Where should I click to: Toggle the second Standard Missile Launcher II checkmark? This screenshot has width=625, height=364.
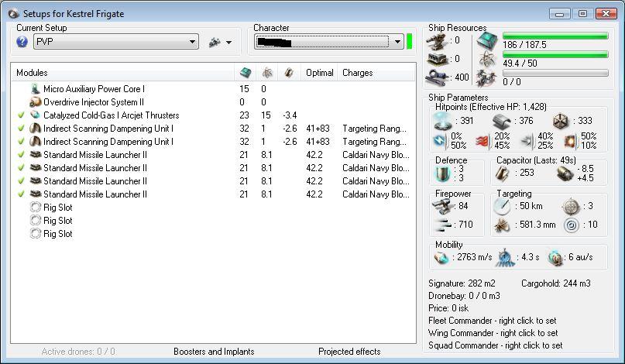point(21,168)
